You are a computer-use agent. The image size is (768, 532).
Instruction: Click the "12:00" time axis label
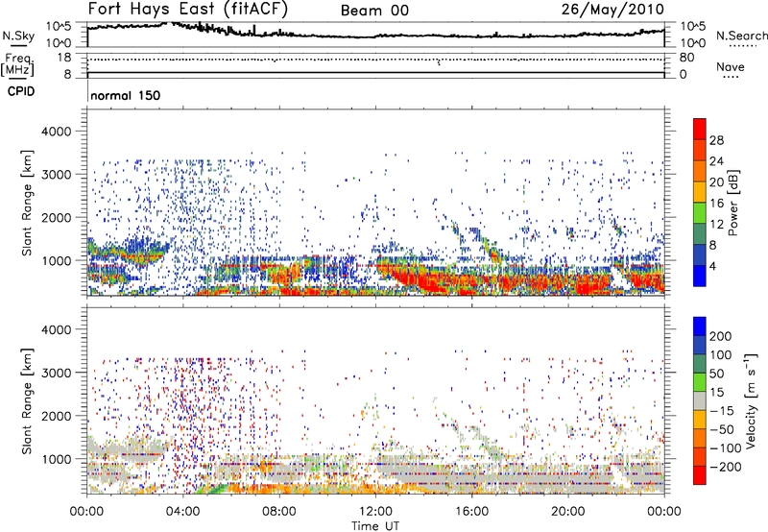(375, 512)
